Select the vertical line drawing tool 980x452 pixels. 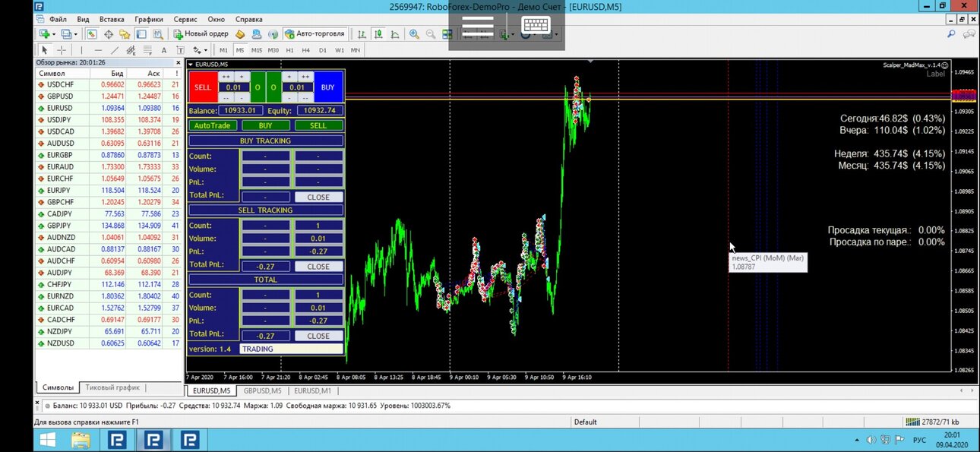tap(81, 50)
